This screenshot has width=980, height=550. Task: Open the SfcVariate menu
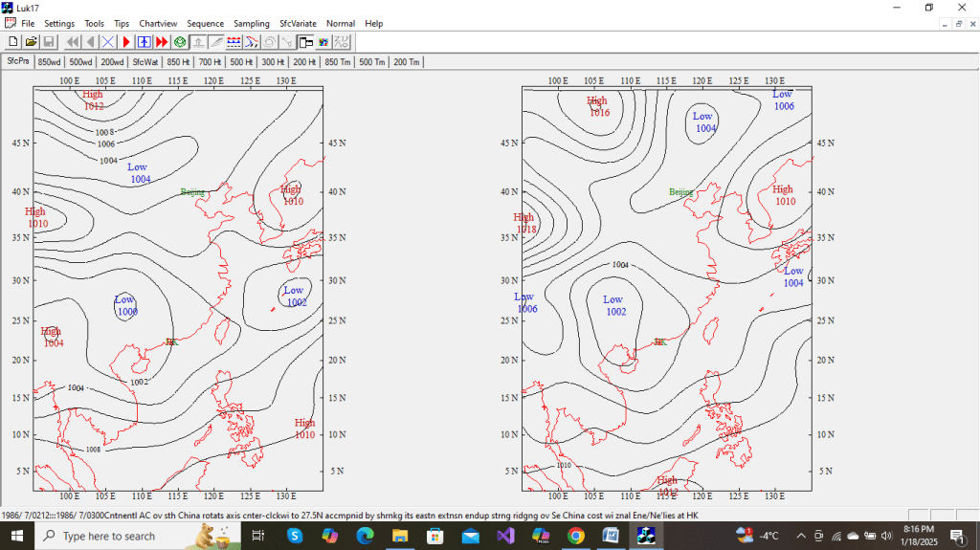click(x=298, y=23)
